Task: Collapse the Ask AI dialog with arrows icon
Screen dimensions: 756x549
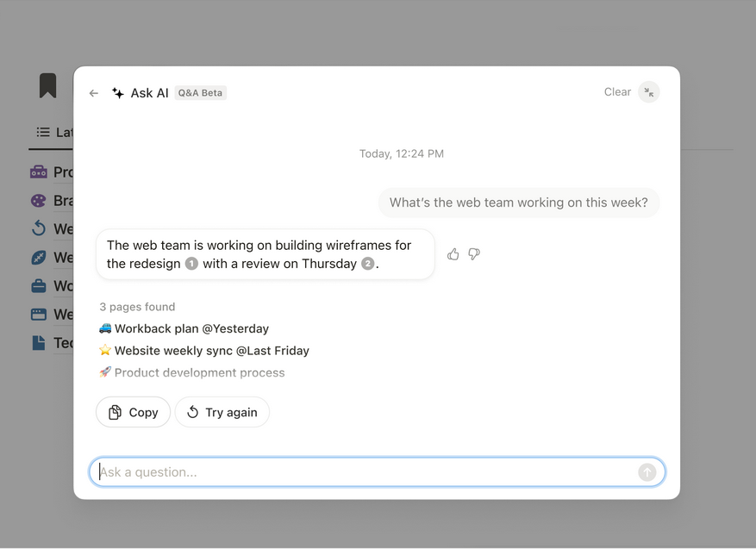Action: pos(648,92)
